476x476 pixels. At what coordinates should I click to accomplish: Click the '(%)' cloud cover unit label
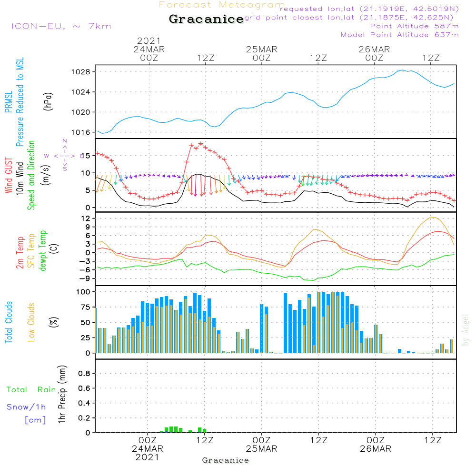(x=53, y=322)
